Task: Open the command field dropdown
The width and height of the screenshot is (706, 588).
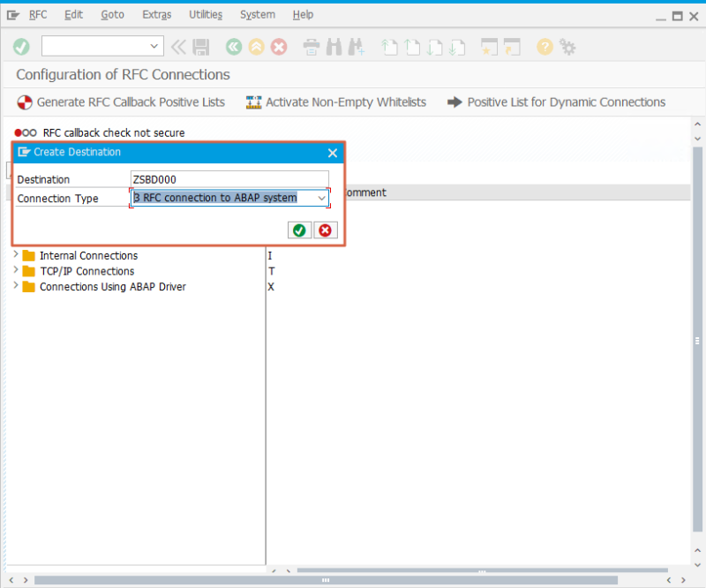Action: (x=154, y=46)
